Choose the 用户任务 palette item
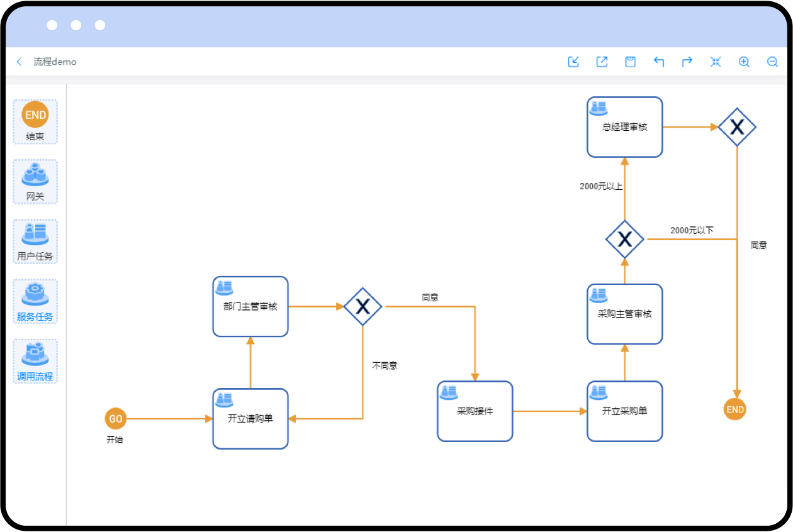 click(35, 241)
